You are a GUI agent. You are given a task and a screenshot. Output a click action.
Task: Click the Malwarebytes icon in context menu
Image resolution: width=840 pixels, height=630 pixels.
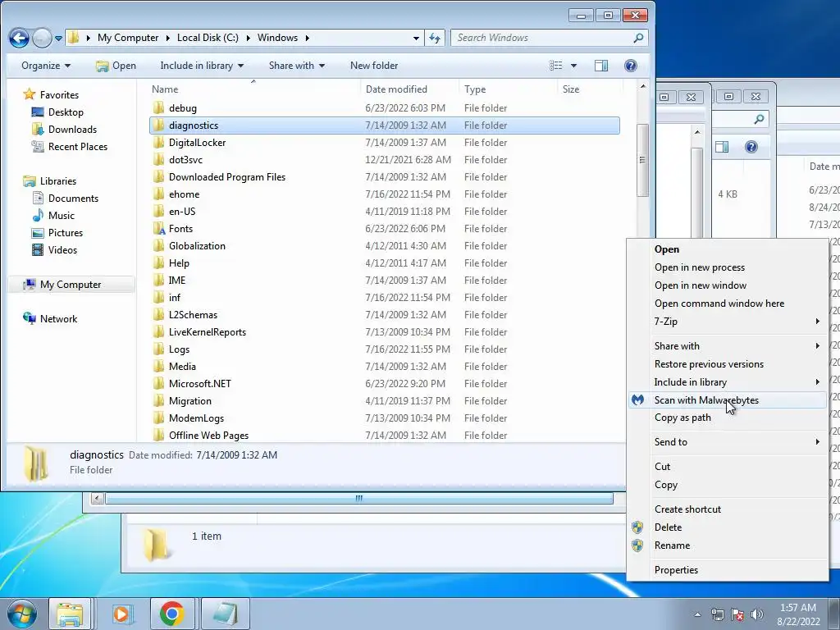click(637, 399)
